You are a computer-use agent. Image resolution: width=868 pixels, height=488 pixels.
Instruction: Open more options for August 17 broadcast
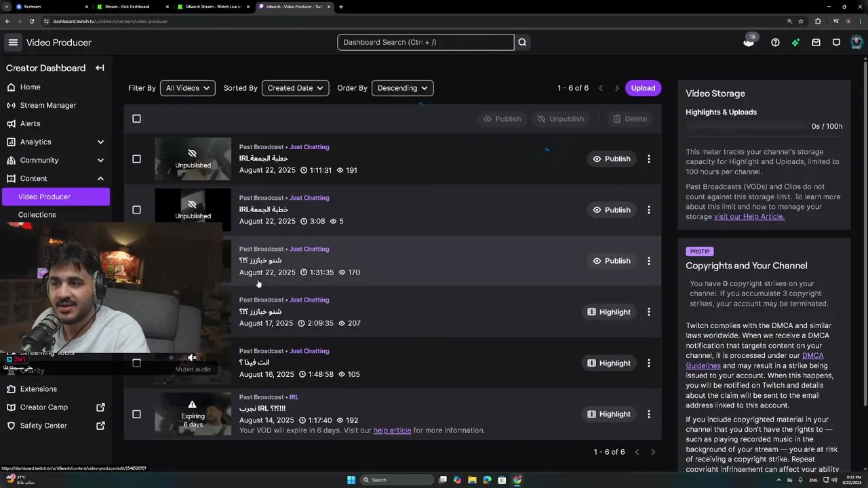click(649, 312)
